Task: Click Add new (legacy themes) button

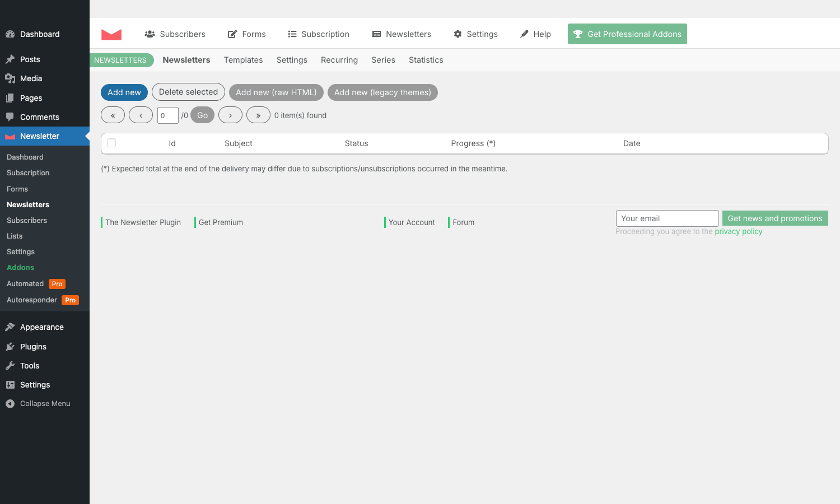Action: click(382, 92)
